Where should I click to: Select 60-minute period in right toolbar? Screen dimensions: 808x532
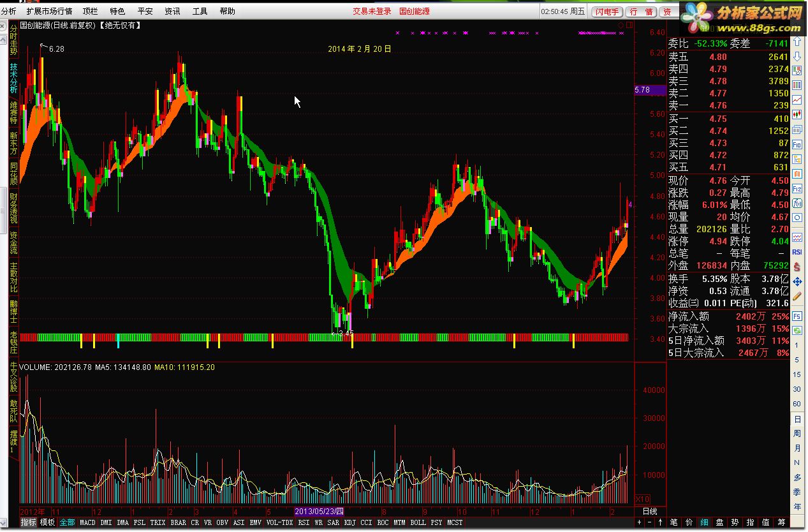[797, 404]
